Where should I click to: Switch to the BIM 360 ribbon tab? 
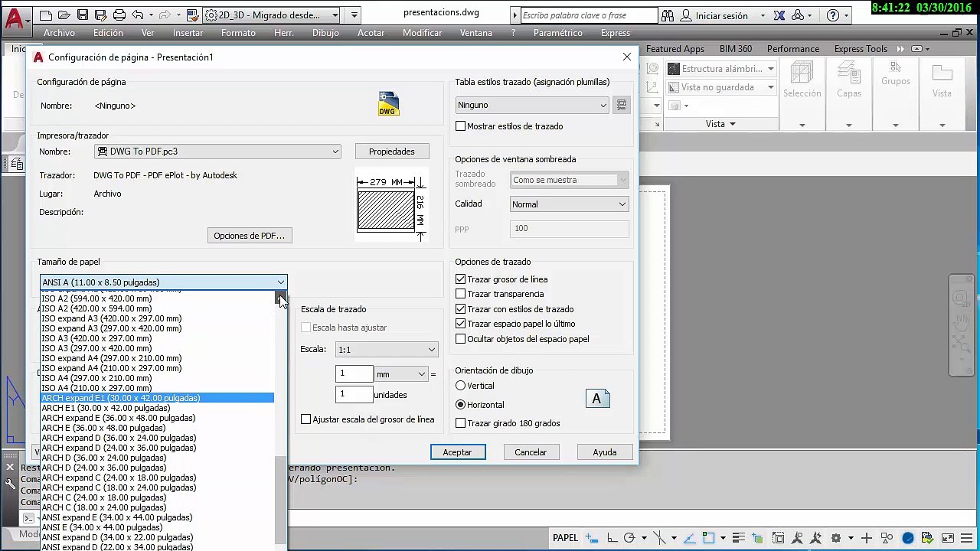(736, 49)
